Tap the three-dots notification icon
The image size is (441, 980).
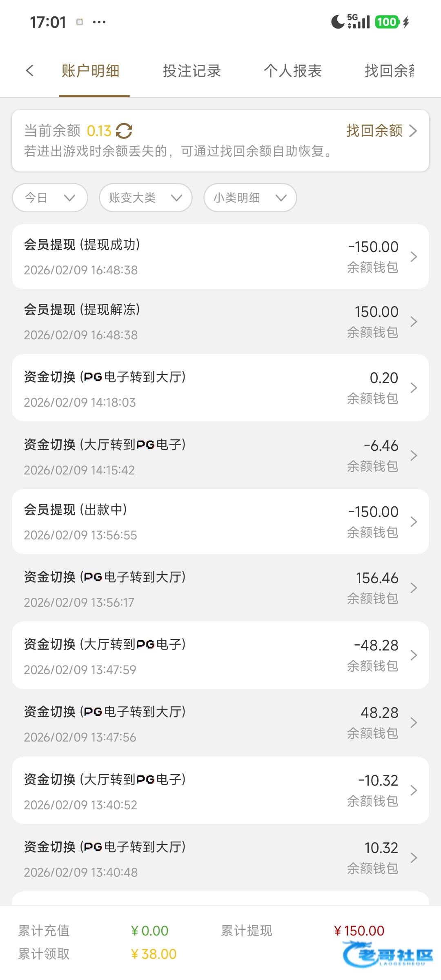(x=99, y=22)
